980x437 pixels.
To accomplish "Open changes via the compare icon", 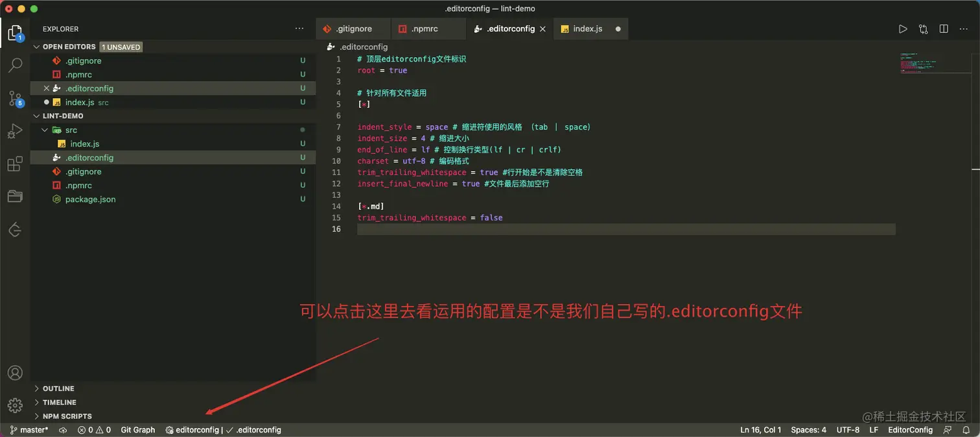I will 924,29.
